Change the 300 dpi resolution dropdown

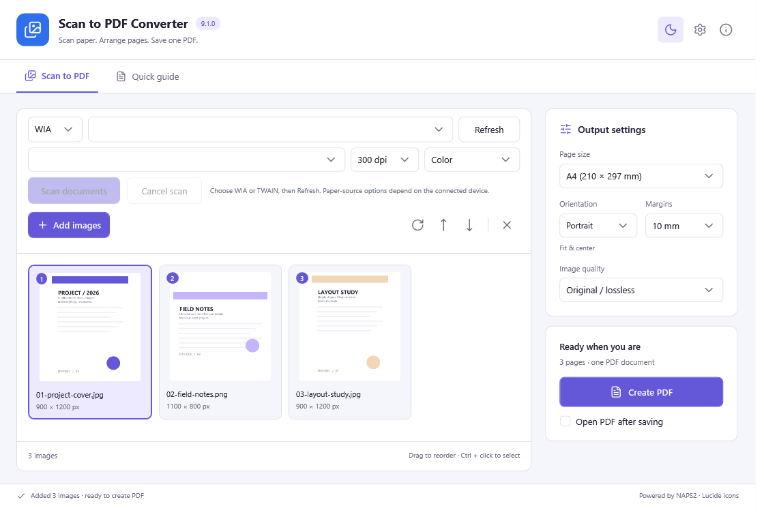[x=385, y=160]
